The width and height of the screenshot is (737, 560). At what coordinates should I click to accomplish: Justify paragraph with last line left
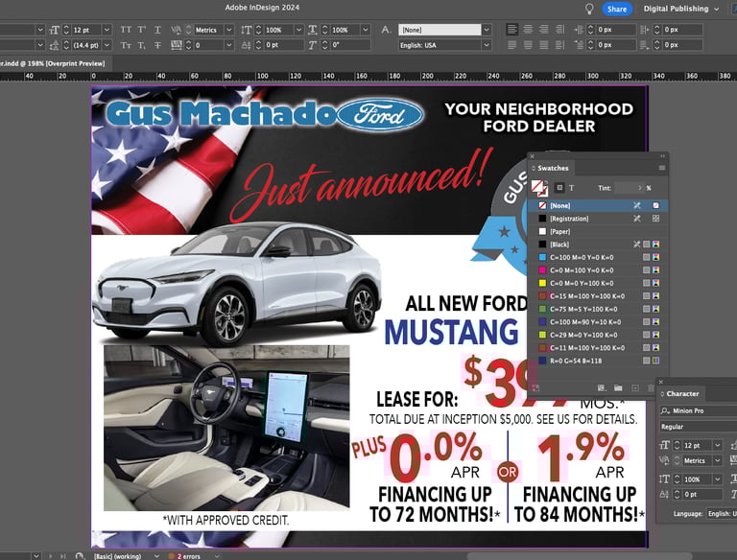click(x=512, y=45)
